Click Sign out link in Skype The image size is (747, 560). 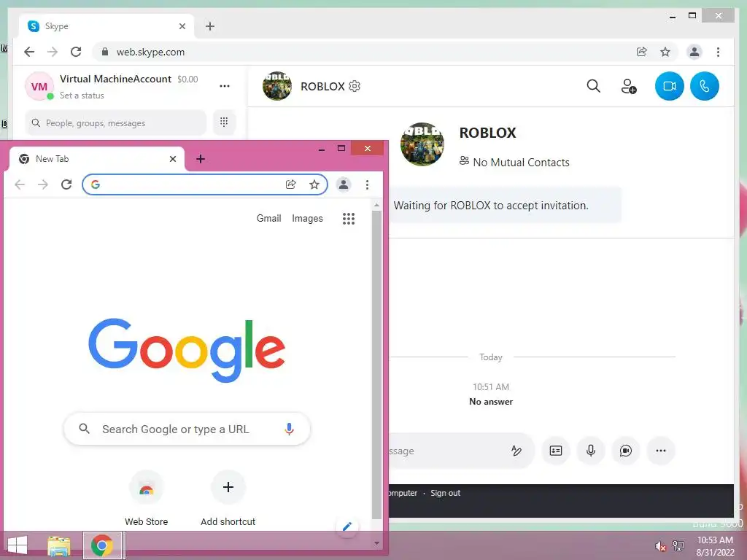pos(446,493)
